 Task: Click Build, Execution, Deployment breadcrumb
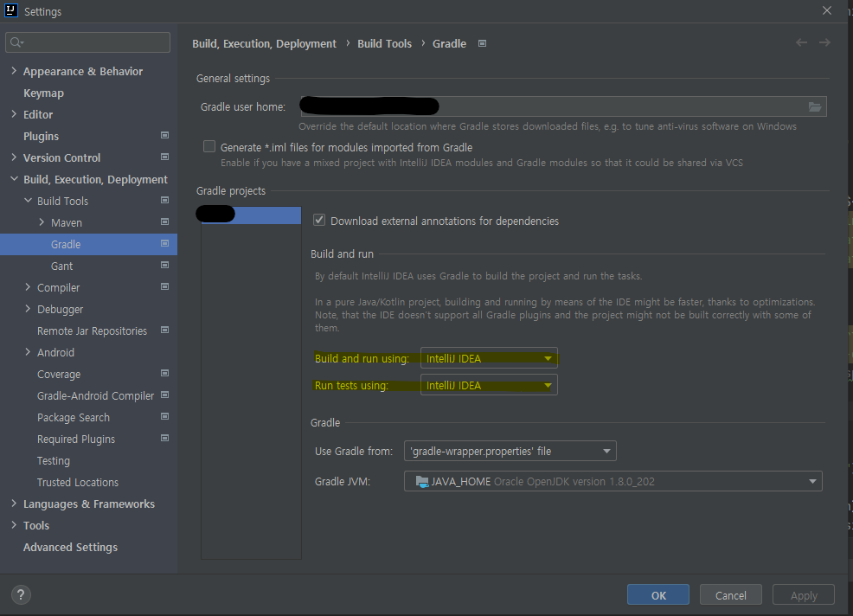[265, 43]
